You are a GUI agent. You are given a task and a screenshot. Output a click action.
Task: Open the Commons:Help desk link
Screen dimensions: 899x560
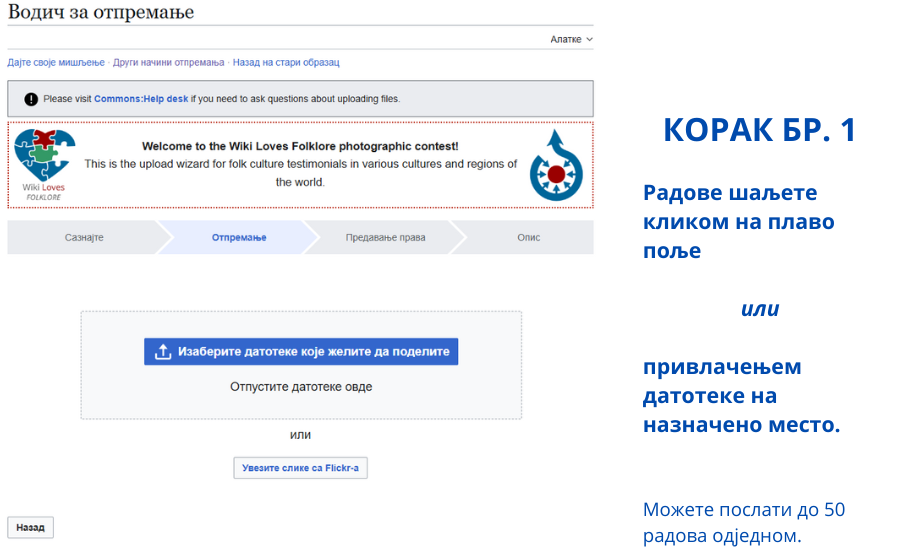coord(141,99)
